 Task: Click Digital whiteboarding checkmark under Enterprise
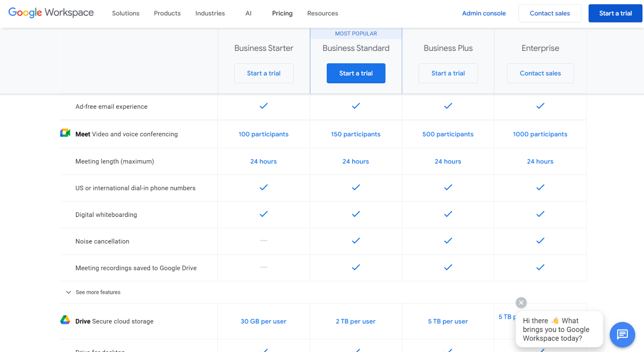pos(540,214)
